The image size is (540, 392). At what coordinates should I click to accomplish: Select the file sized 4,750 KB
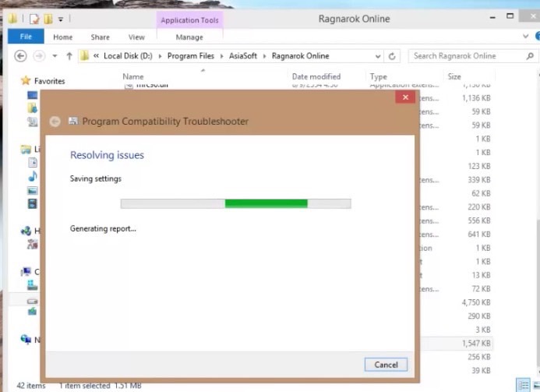tap(476, 302)
